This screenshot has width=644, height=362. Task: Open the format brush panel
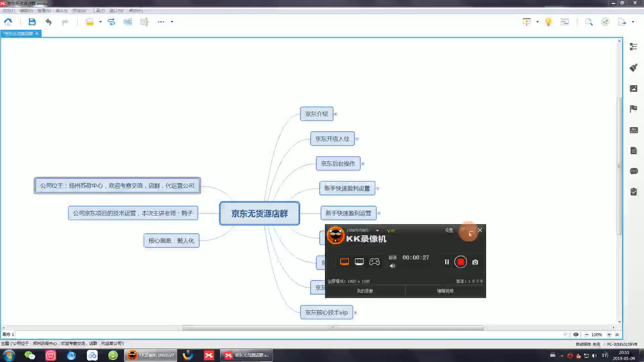pyautogui.click(x=633, y=67)
